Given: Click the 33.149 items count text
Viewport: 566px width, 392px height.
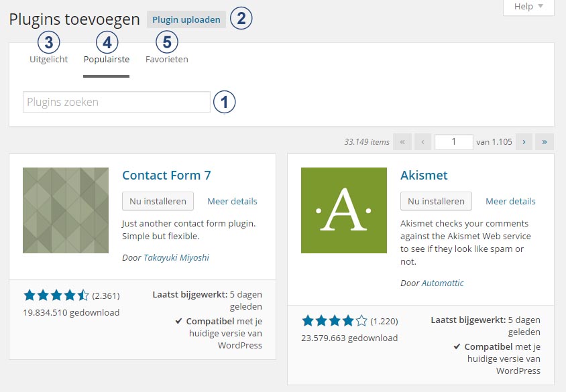Looking at the screenshot, I should coord(367,142).
